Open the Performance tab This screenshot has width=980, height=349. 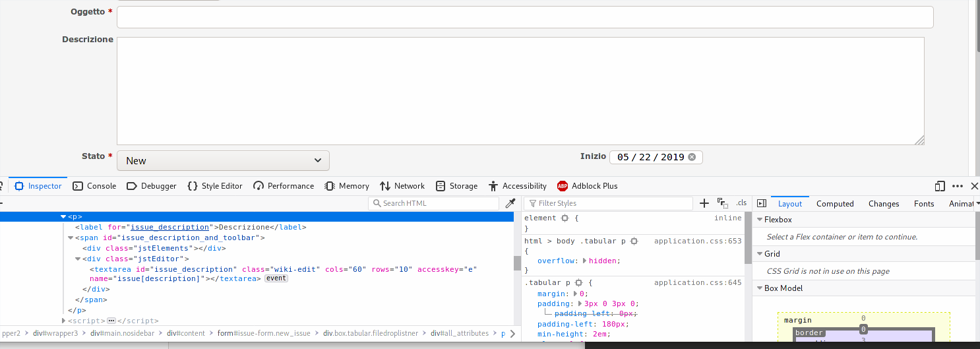284,186
